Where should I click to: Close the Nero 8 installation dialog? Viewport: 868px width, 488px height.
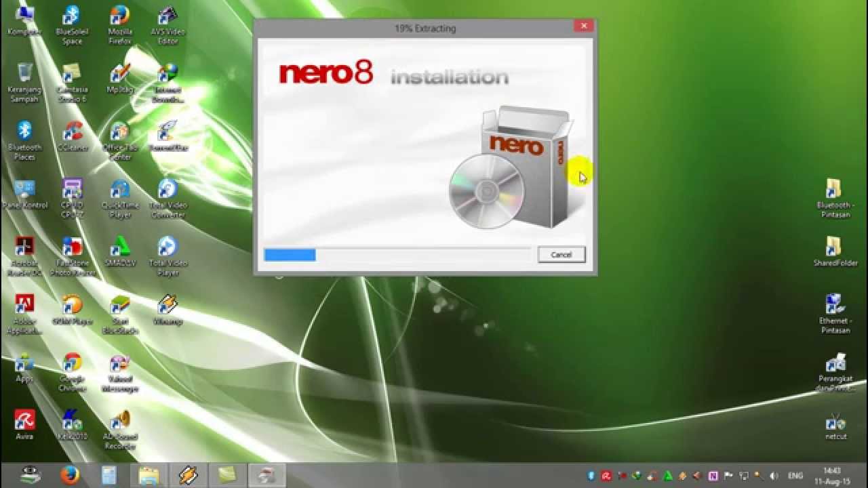(583, 26)
